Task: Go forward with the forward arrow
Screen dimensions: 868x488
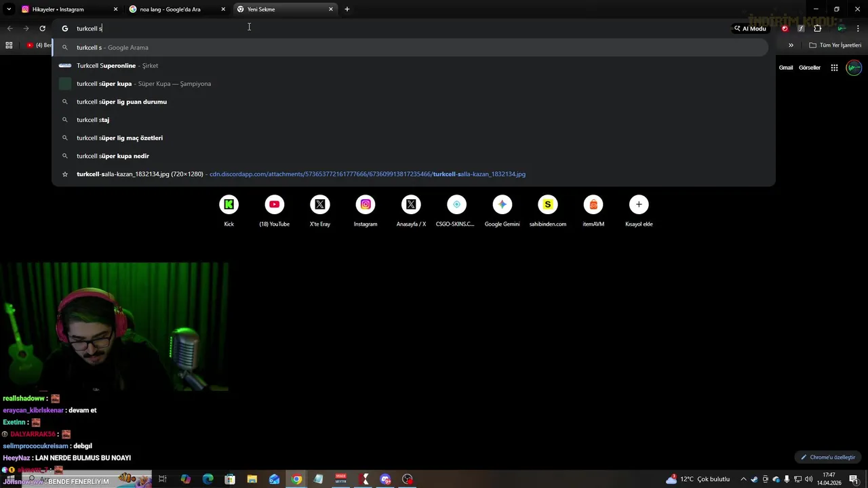Action: click(x=26, y=28)
